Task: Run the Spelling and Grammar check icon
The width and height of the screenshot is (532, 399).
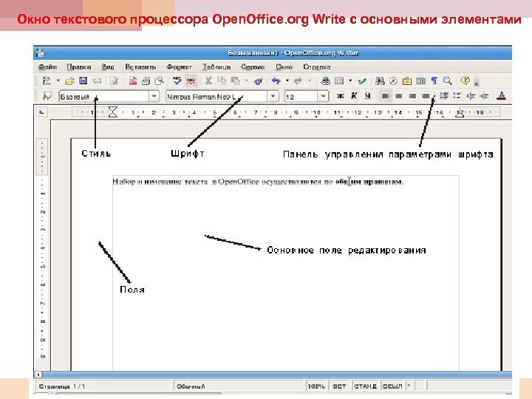Action: [x=177, y=81]
